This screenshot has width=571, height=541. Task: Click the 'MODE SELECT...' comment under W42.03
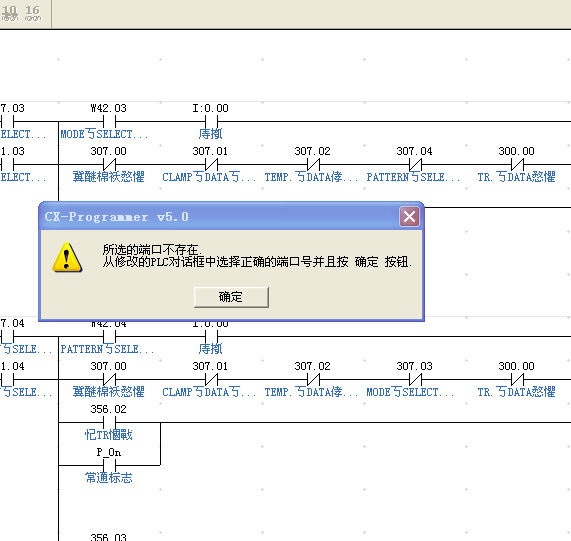point(104,134)
